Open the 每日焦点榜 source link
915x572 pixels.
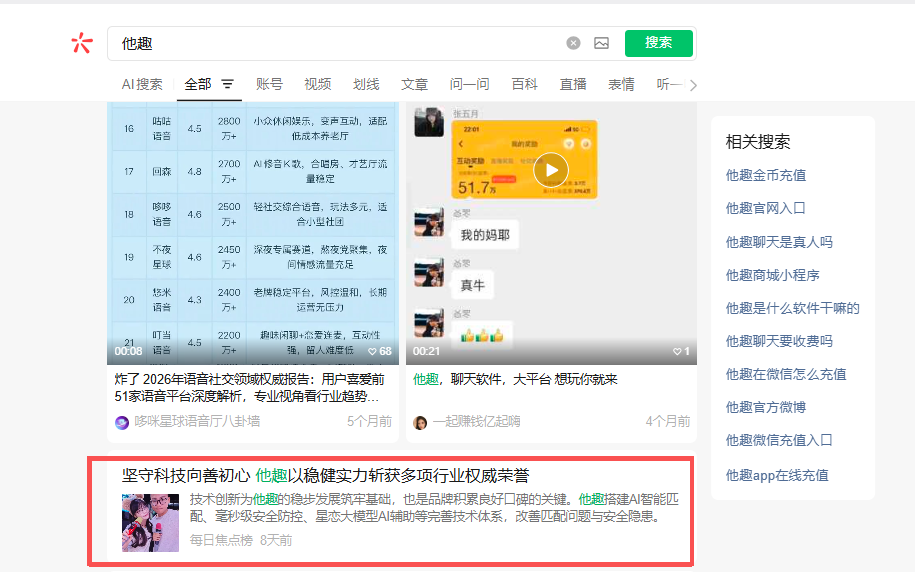pyautogui.click(x=221, y=540)
